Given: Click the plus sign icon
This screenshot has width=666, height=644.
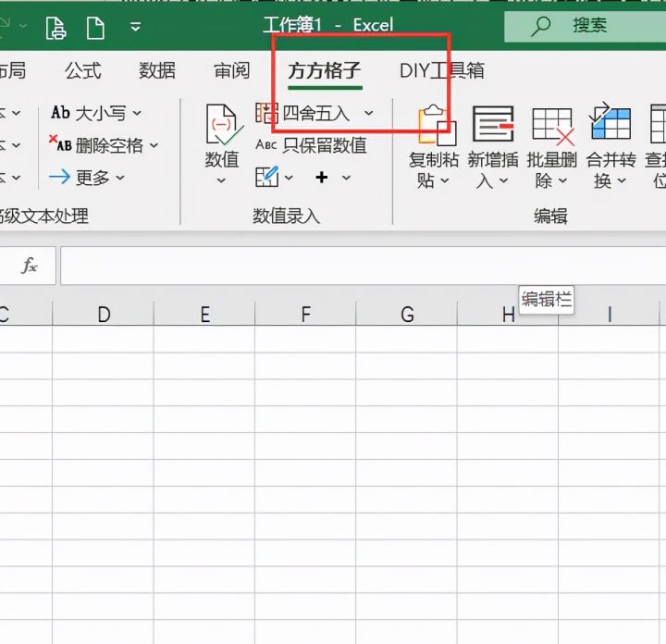Looking at the screenshot, I should point(322,177).
